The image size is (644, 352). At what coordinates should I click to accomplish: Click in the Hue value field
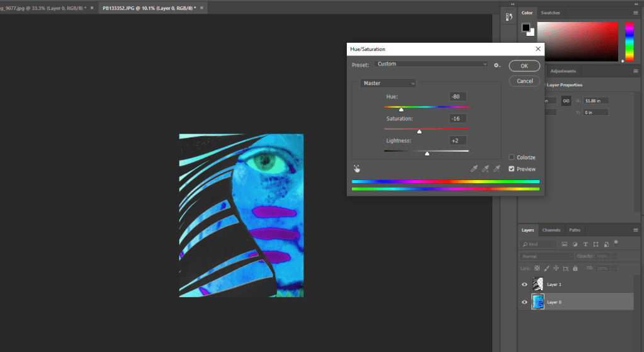coord(458,96)
